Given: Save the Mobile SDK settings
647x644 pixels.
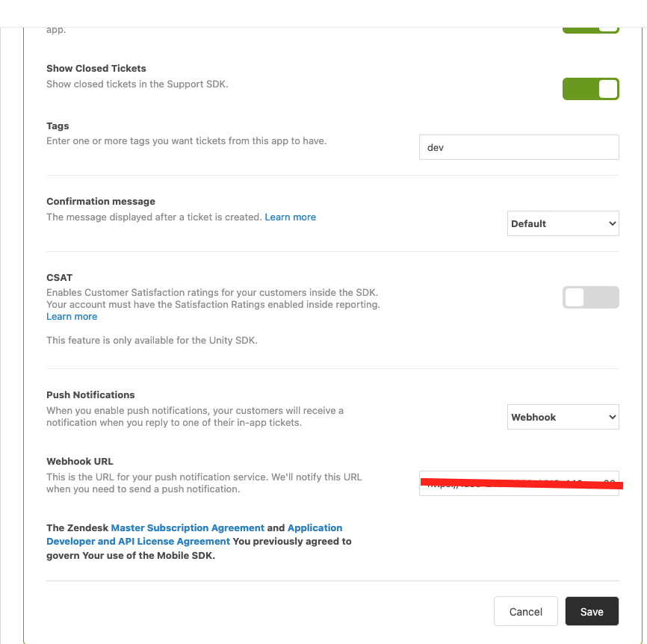Looking at the screenshot, I should pyautogui.click(x=592, y=611).
